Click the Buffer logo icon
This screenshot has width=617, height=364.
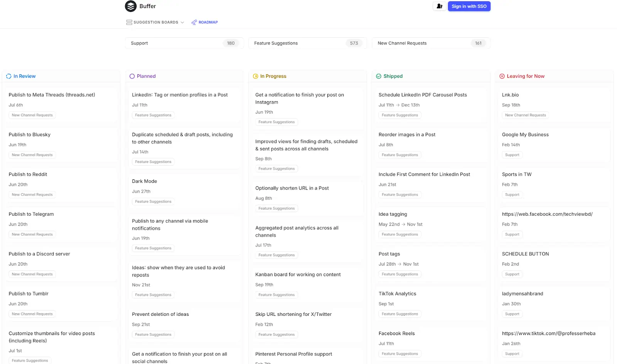[131, 6]
